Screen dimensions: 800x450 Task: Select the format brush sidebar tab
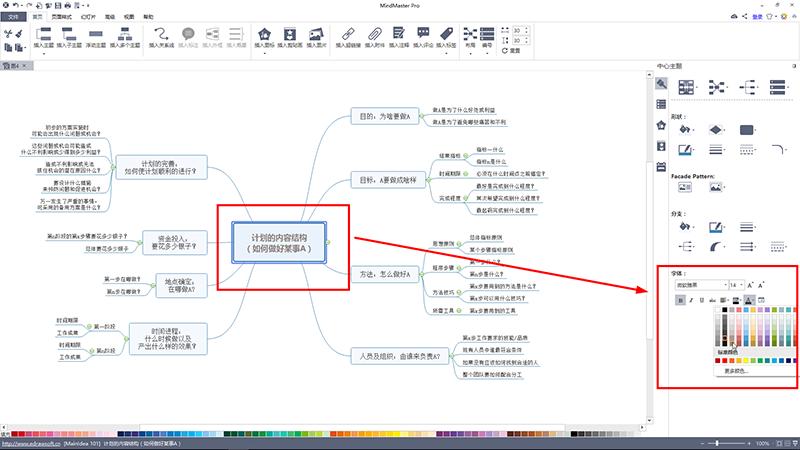[661, 84]
